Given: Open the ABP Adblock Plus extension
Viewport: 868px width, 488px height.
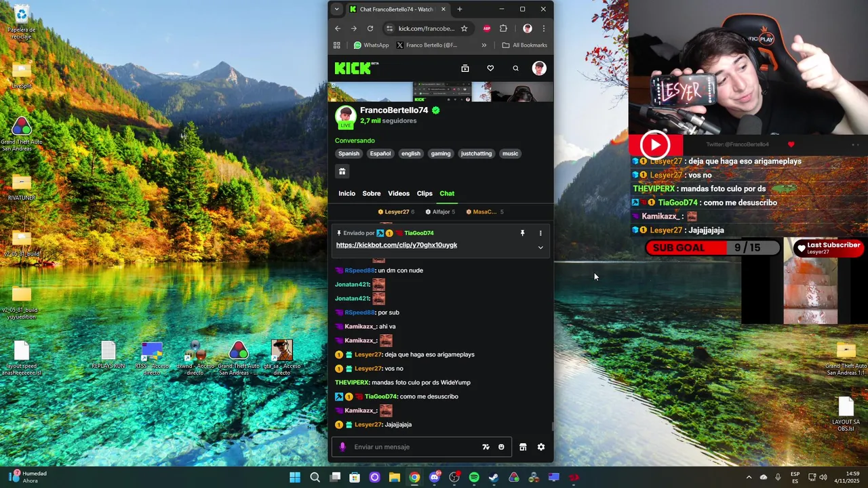Looking at the screenshot, I should [486, 28].
